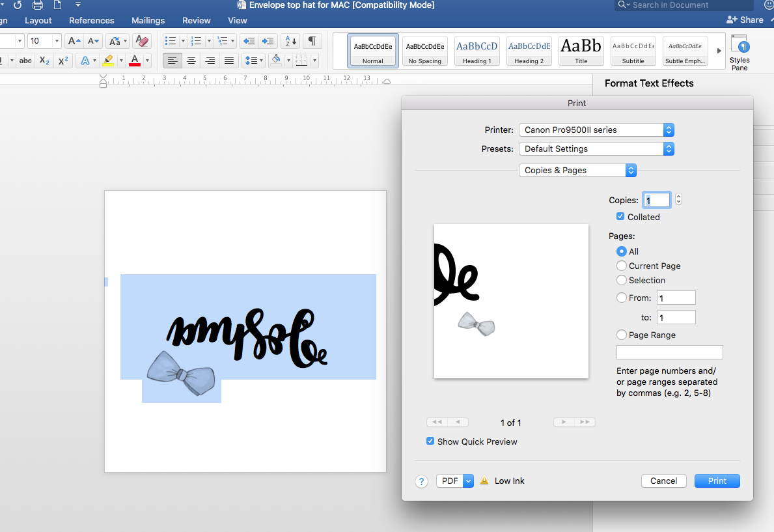This screenshot has height=532, width=774.
Task: Apply the No Spacing style
Action: pyautogui.click(x=425, y=51)
